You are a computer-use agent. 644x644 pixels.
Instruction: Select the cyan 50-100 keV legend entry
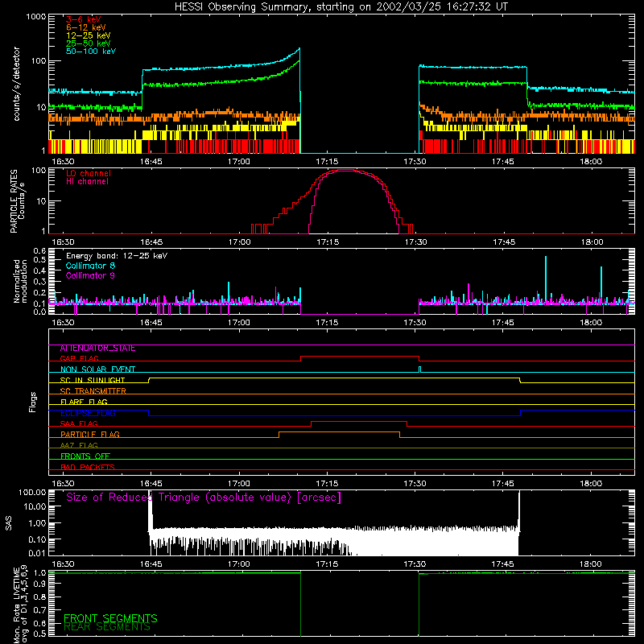point(91,52)
